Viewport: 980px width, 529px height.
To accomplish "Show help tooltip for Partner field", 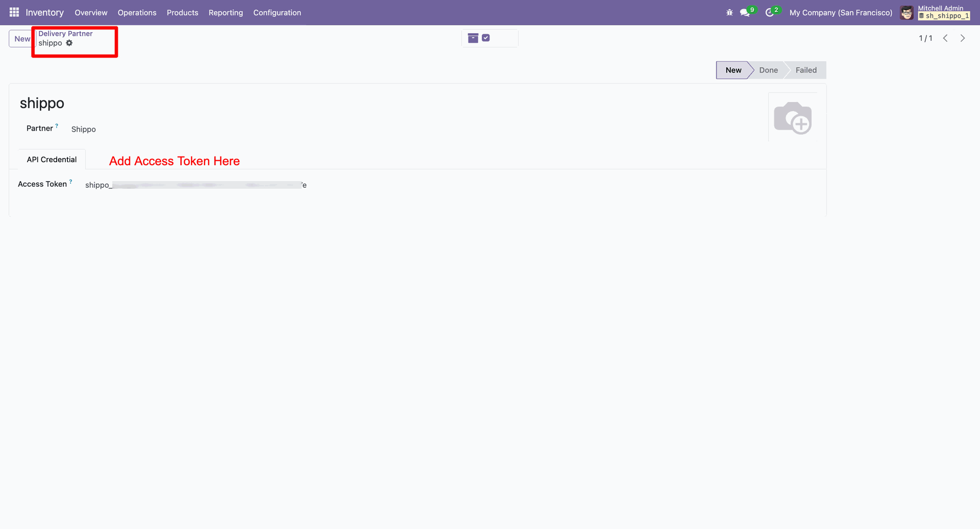I will pos(57,125).
